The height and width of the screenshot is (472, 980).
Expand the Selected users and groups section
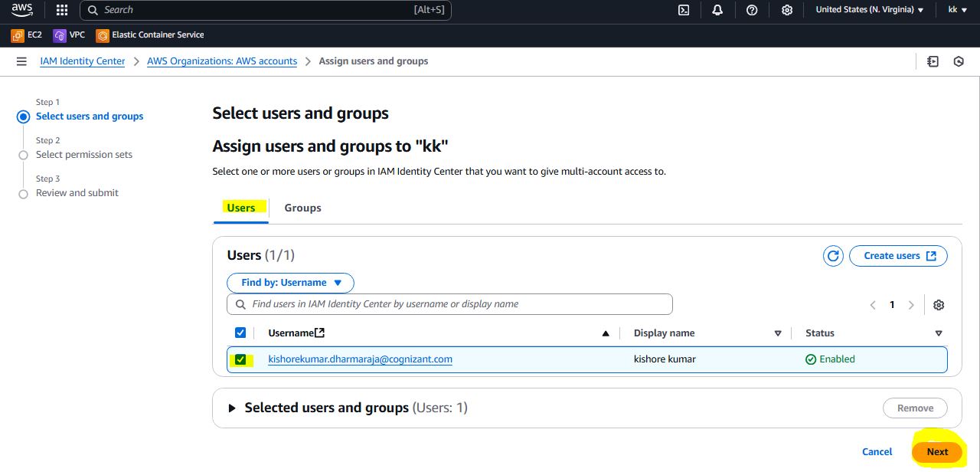coord(232,408)
